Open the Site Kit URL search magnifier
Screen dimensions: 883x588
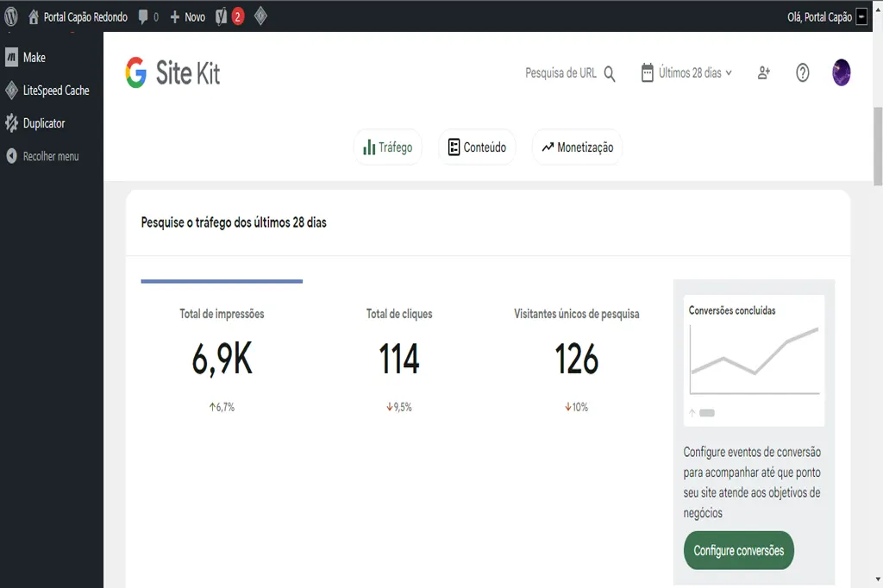click(x=609, y=74)
